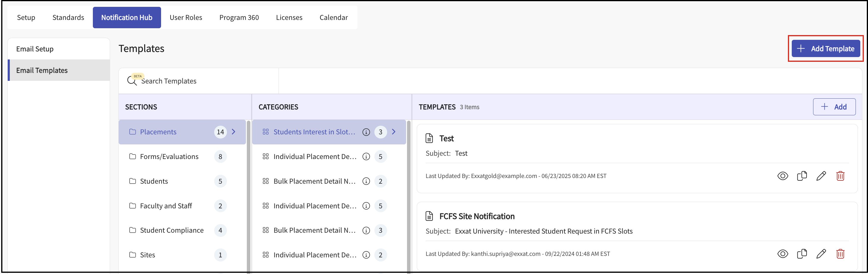Preview the Test template with eye icon
868x274 pixels.
coord(782,176)
